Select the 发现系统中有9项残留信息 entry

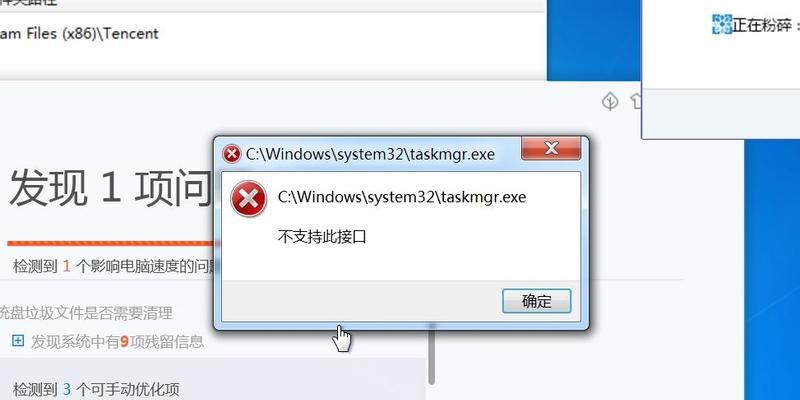coord(117,341)
